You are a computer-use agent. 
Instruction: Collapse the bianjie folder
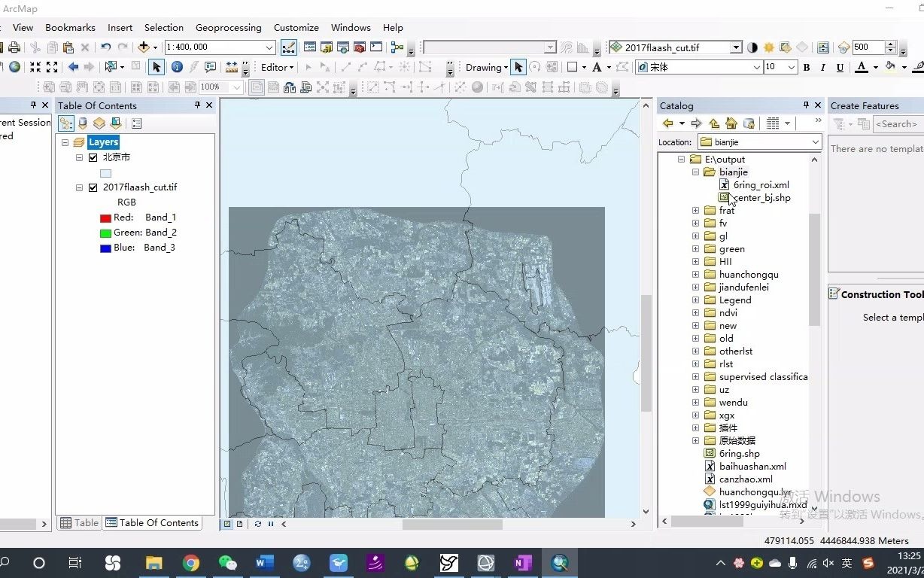(695, 172)
